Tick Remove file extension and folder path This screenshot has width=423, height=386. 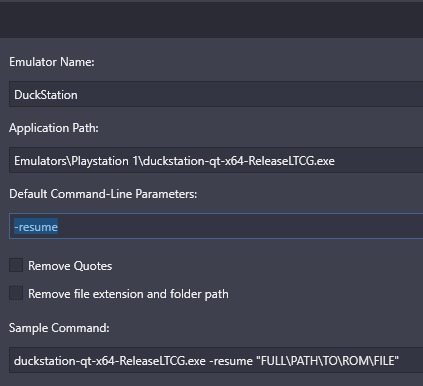click(x=16, y=293)
